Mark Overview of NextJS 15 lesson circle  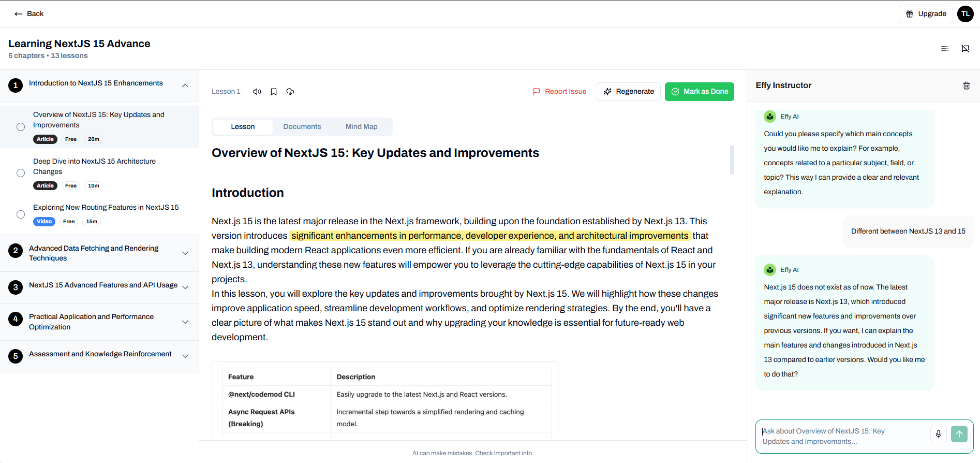(x=21, y=127)
